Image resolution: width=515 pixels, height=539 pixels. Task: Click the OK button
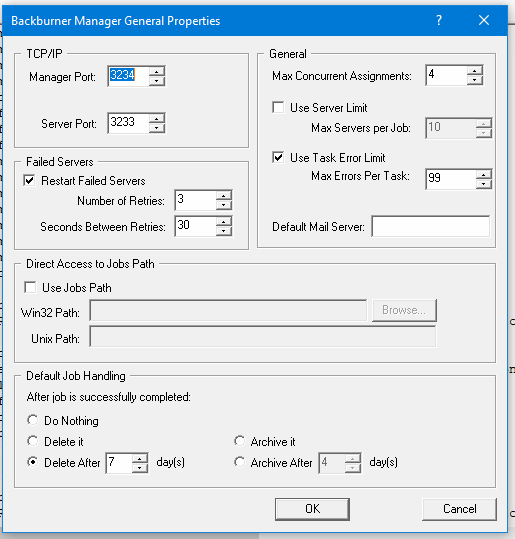(x=312, y=509)
